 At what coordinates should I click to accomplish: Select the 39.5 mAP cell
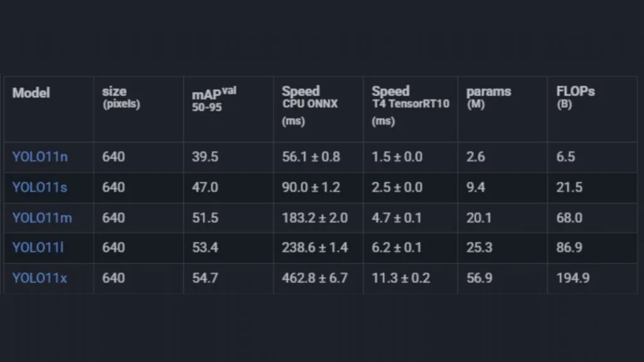pos(205,156)
